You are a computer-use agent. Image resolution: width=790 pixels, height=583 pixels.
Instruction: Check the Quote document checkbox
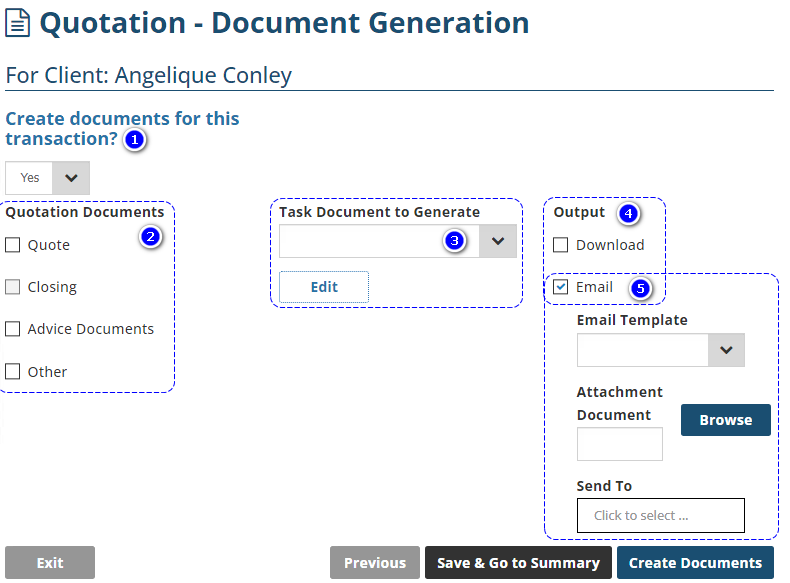tap(13, 245)
